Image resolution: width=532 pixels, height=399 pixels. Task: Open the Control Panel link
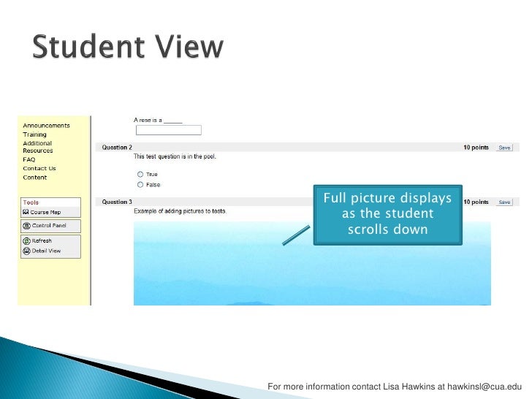pos(49,225)
